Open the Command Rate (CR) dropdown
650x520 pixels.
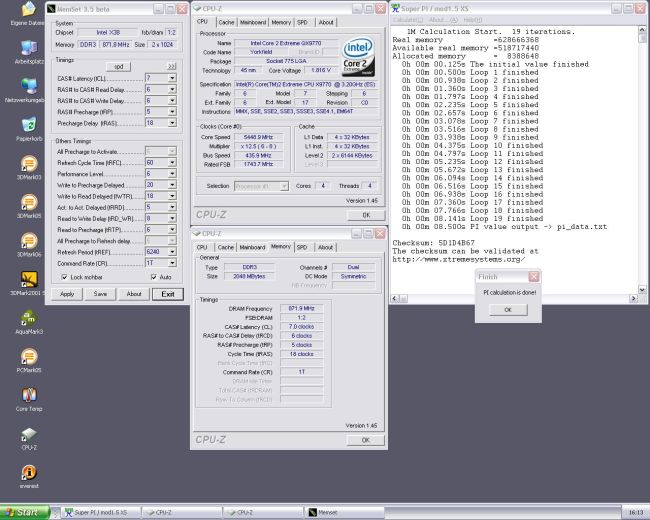172,263
